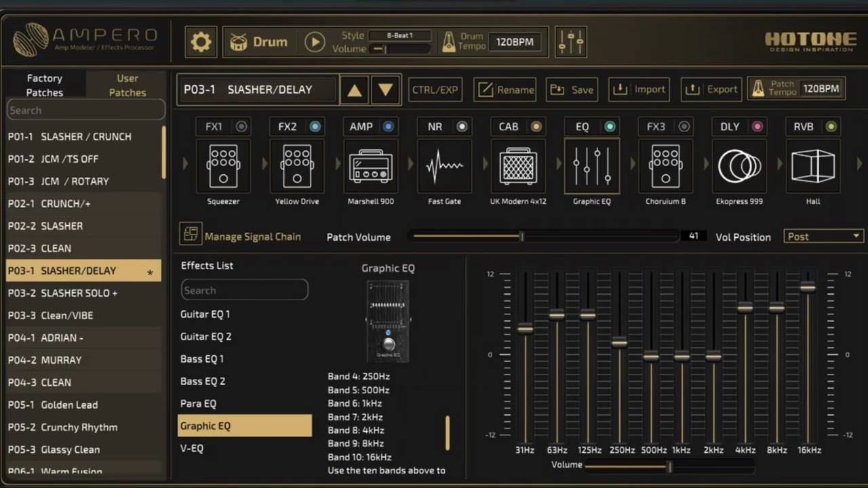
Task: Select the Graphic EQ module icon
Action: pyautogui.click(x=592, y=166)
